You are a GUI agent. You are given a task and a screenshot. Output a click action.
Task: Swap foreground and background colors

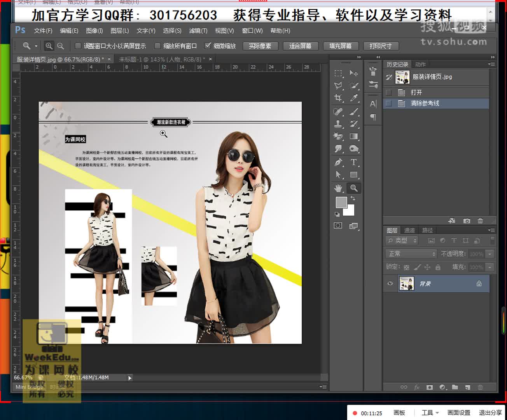(x=353, y=198)
